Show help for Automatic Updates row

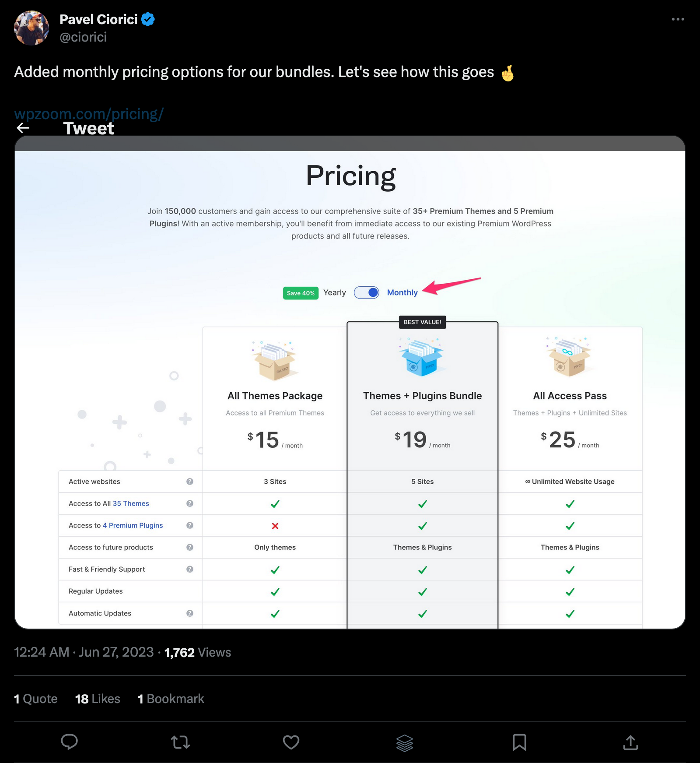pos(190,613)
